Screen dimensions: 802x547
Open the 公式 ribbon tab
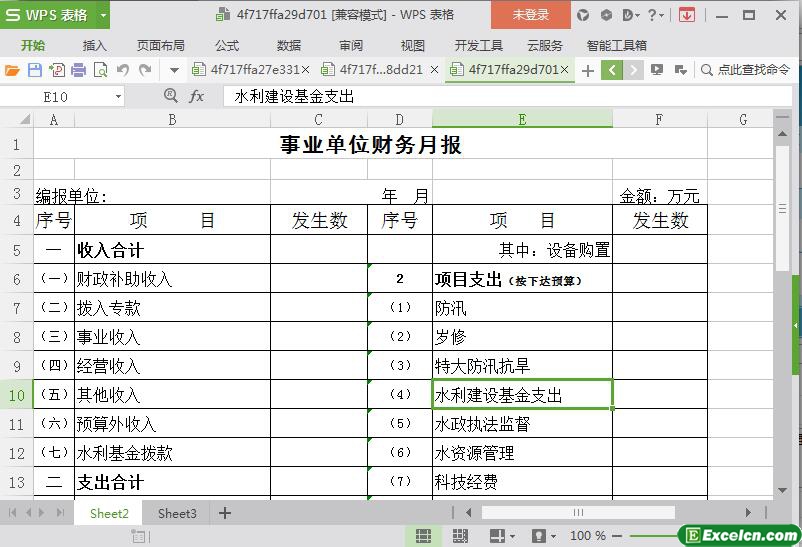coord(227,45)
